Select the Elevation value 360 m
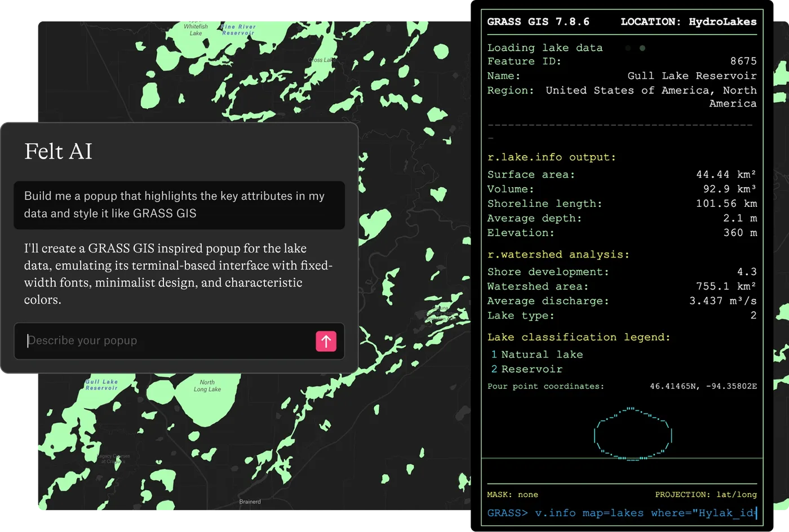This screenshot has width=789, height=532. coord(740,233)
